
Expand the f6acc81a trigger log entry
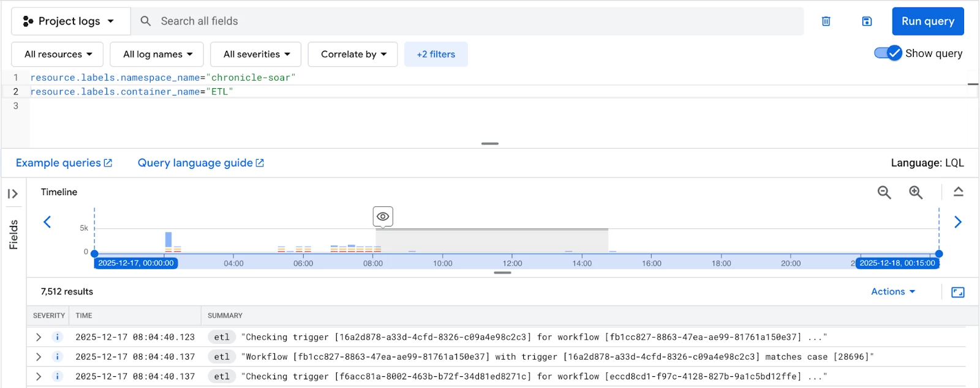39,376
